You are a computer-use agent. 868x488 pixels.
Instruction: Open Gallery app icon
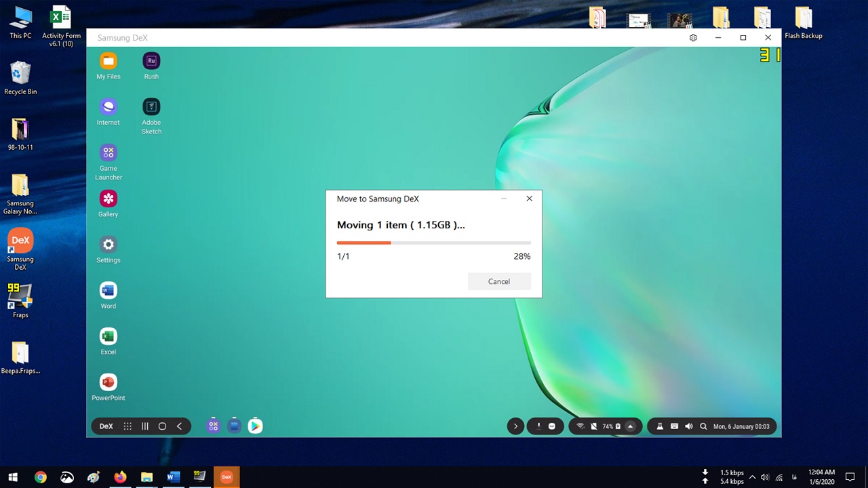click(108, 204)
